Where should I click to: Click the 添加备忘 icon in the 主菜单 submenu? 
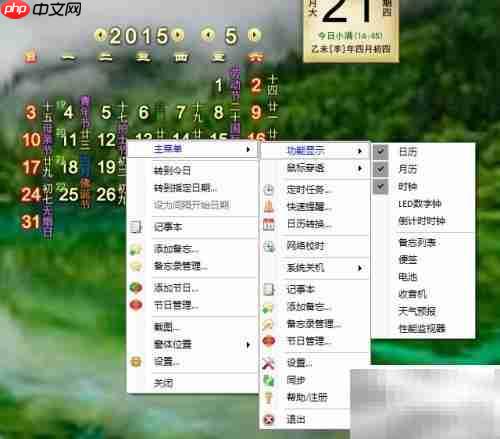pos(268,307)
